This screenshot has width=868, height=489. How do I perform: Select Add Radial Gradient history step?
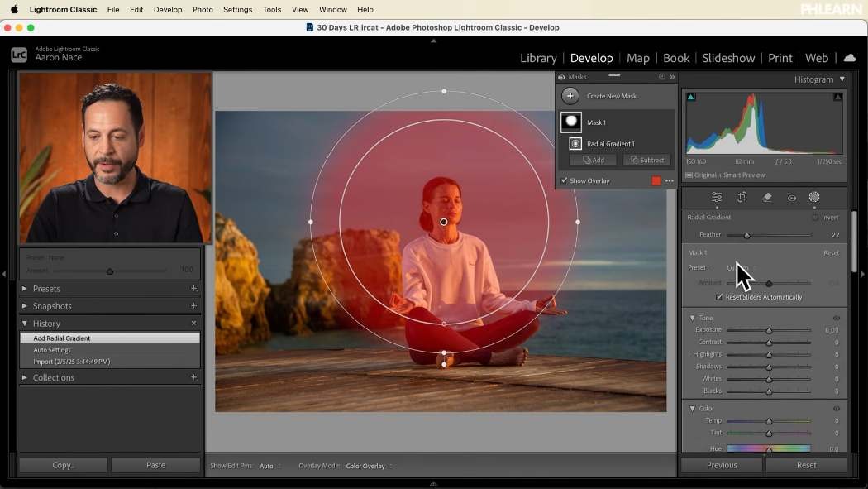pos(110,338)
